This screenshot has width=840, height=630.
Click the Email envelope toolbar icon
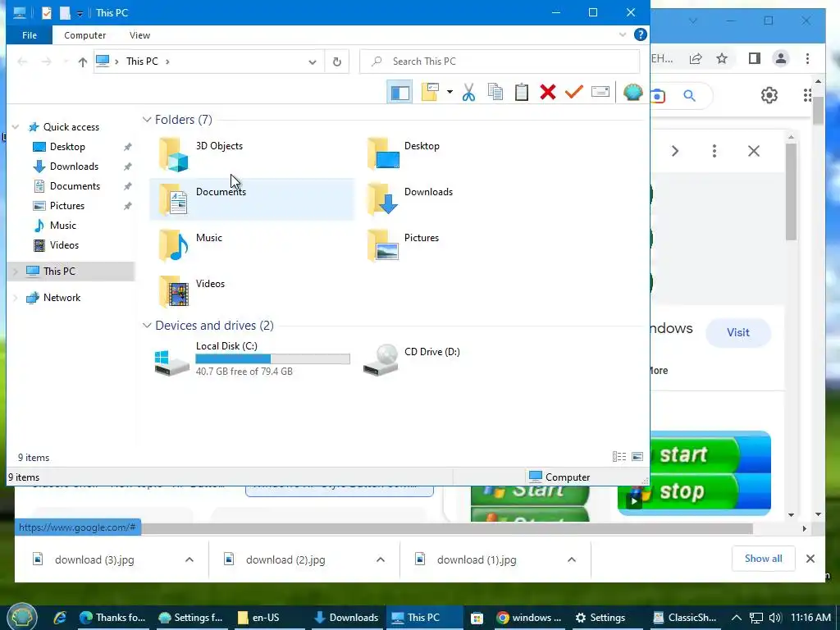click(x=600, y=92)
